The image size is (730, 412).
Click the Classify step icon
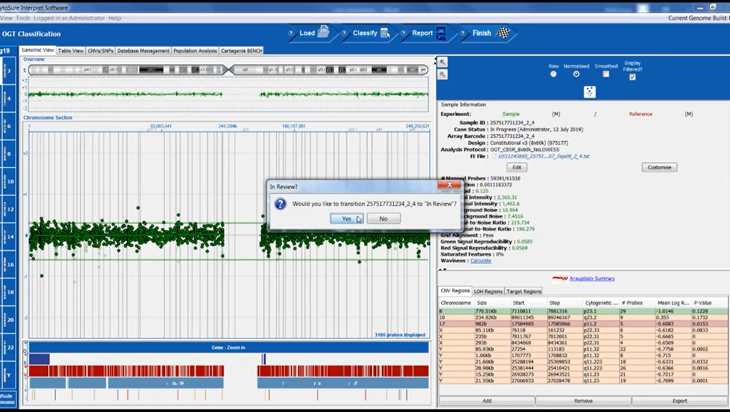coord(385,33)
